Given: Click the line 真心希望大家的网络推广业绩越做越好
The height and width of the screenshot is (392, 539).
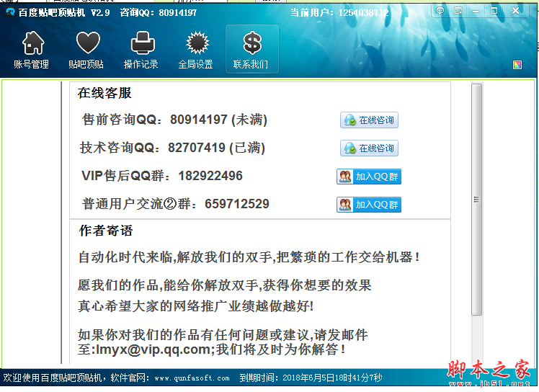Looking at the screenshot, I should (x=196, y=306).
